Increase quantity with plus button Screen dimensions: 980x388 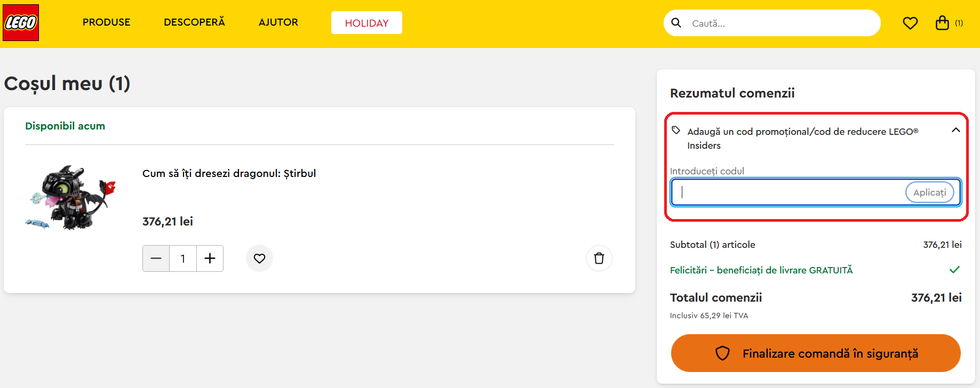[210, 258]
